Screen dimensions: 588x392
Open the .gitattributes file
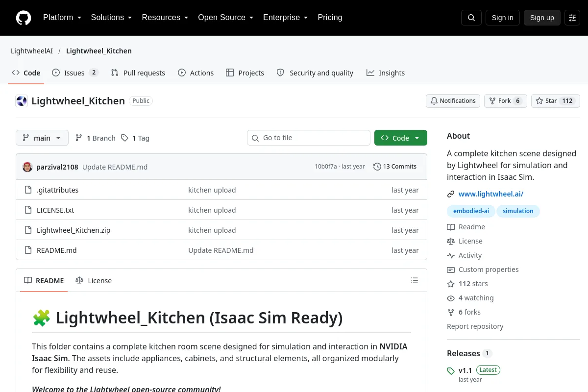[x=58, y=190]
